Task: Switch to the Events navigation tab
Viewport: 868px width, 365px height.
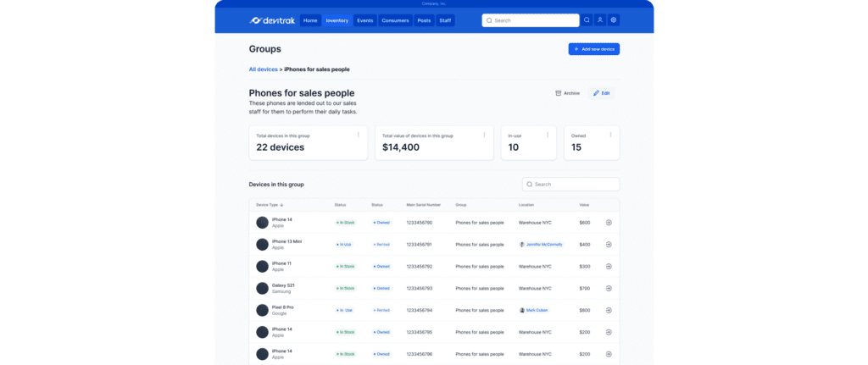Action: pos(364,20)
